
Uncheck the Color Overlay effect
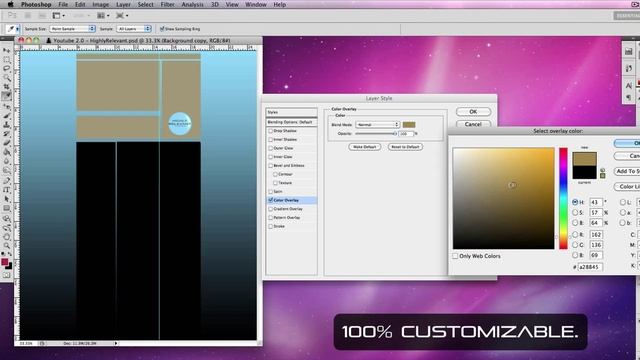tap(270, 200)
